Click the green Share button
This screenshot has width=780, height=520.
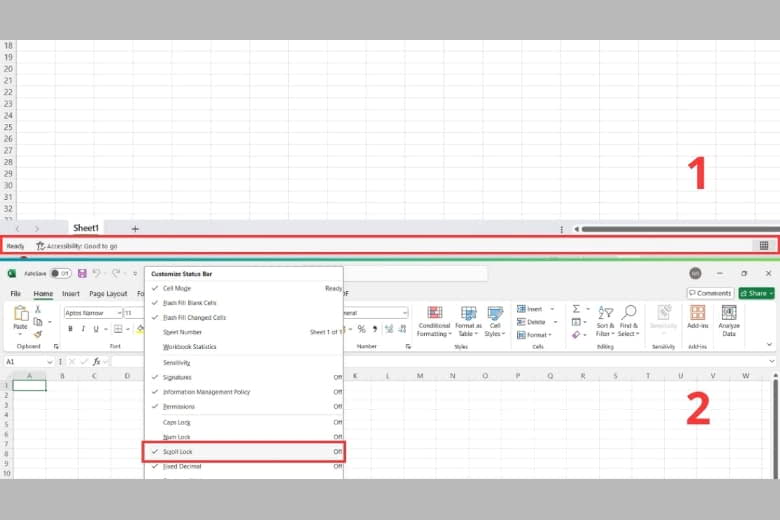coord(757,293)
